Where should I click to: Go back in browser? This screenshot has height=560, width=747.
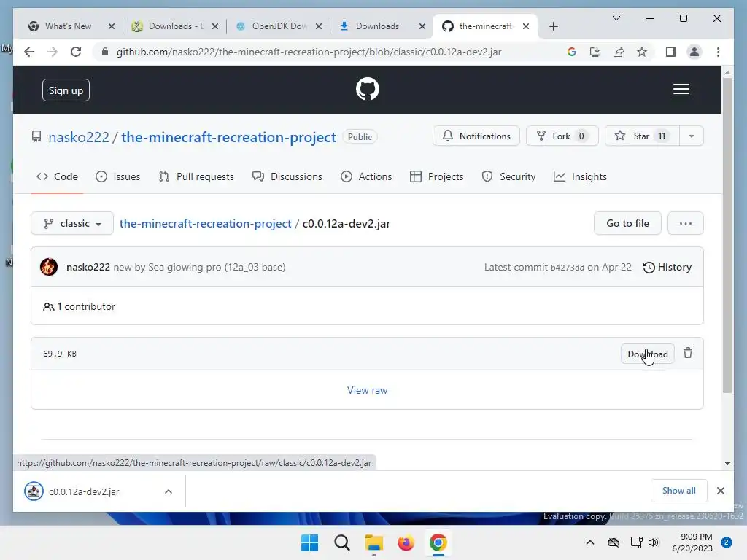(x=29, y=52)
